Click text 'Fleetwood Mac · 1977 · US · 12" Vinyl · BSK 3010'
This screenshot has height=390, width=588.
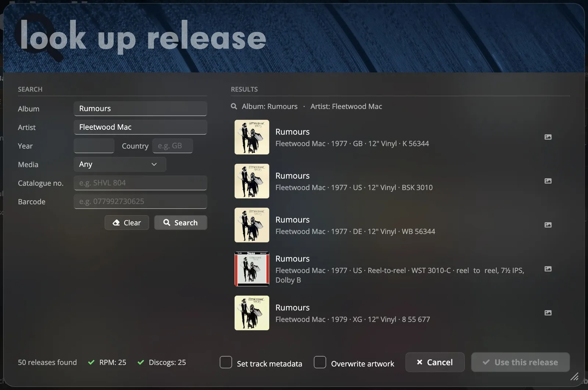pos(354,187)
